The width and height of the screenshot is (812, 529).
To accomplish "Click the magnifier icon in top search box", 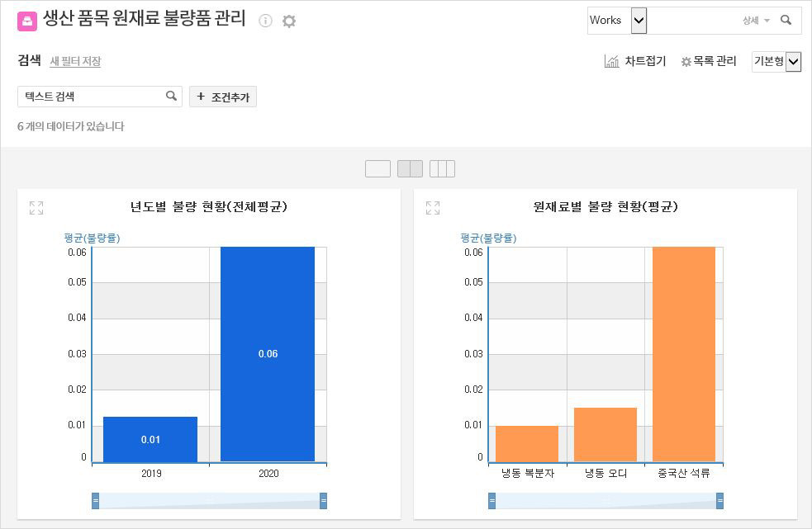I will (786, 21).
